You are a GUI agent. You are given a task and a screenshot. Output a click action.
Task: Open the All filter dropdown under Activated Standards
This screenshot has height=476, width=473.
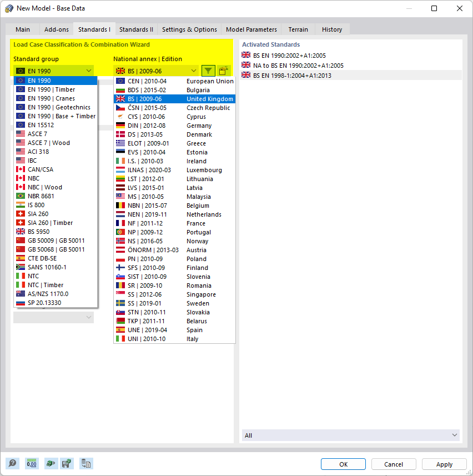[351, 435]
